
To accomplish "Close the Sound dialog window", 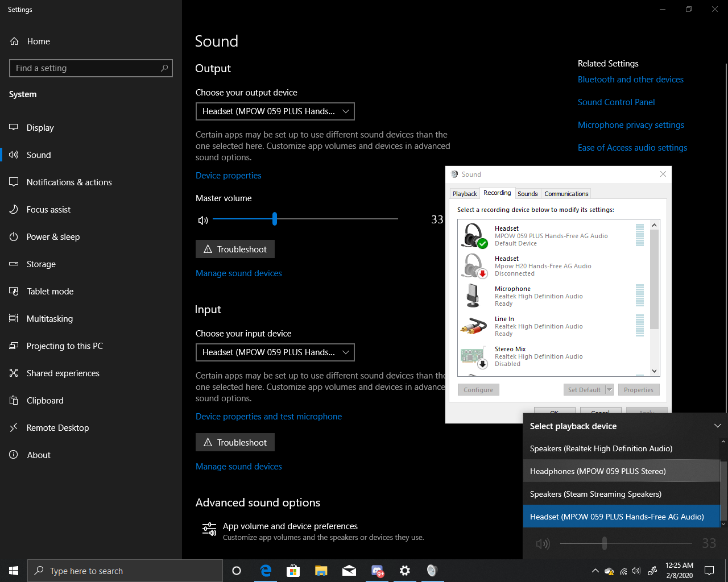I will (663, 174).
